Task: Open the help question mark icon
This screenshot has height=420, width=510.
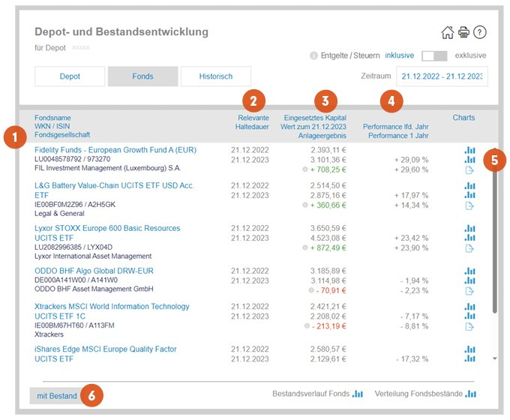Action: (479, 32)
